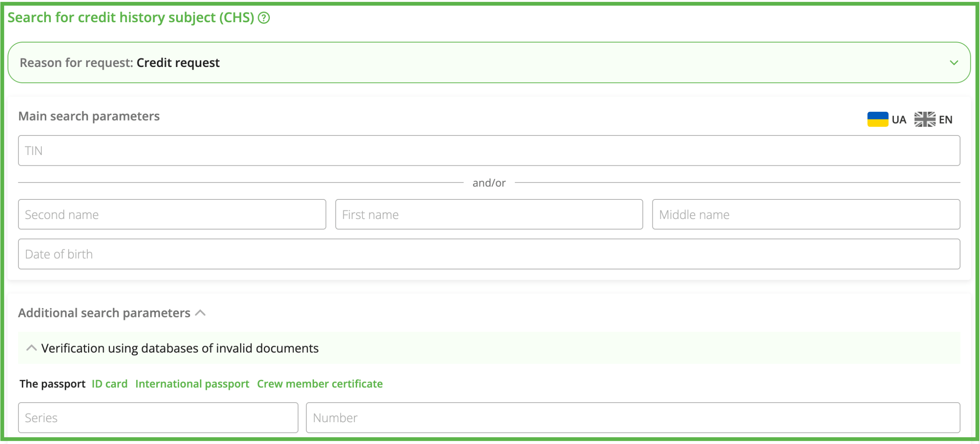Click the British flag icon
Viewport: 980px width, 444px height.
(924, 119)
